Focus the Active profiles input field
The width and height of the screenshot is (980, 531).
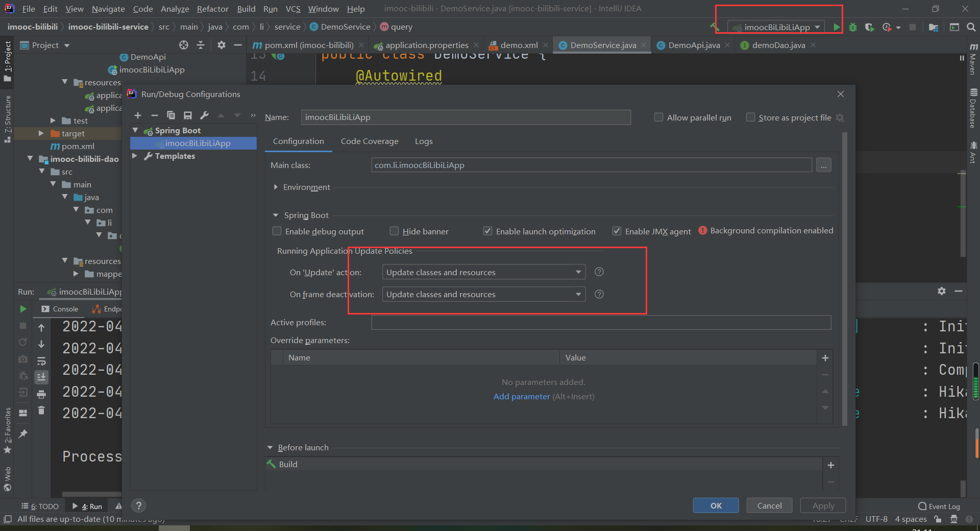(x=601, y=323)
